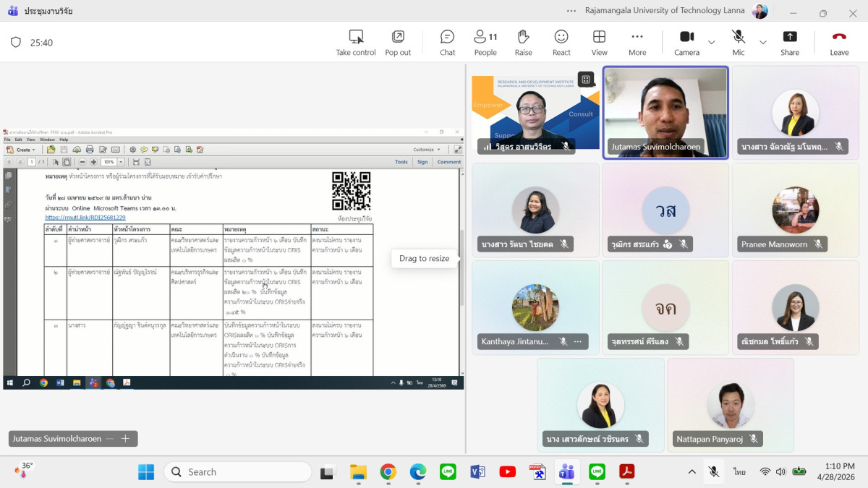Unmute the microphone in Teams toolbar

738,42
